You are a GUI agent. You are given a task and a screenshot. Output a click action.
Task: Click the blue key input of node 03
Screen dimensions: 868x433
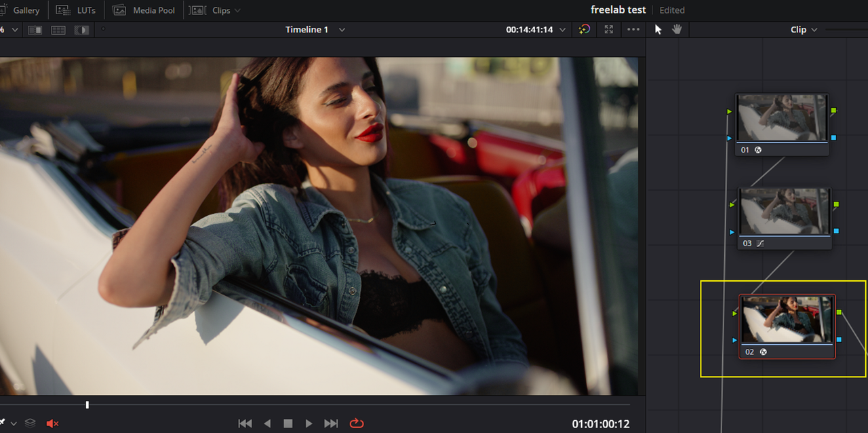[x=732, y=232]
